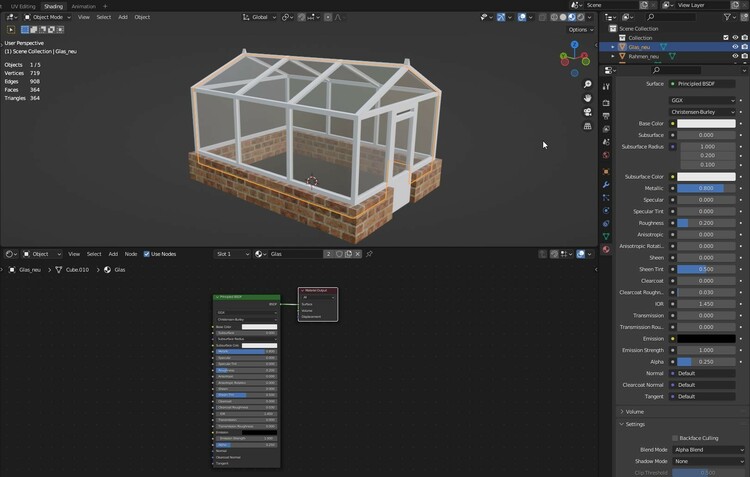Viewport: 750px width, 477px height.
Task: Open the Christensen-Burley subsurface method dropdown
Action: pyautogui.click(x=702, y=112)
